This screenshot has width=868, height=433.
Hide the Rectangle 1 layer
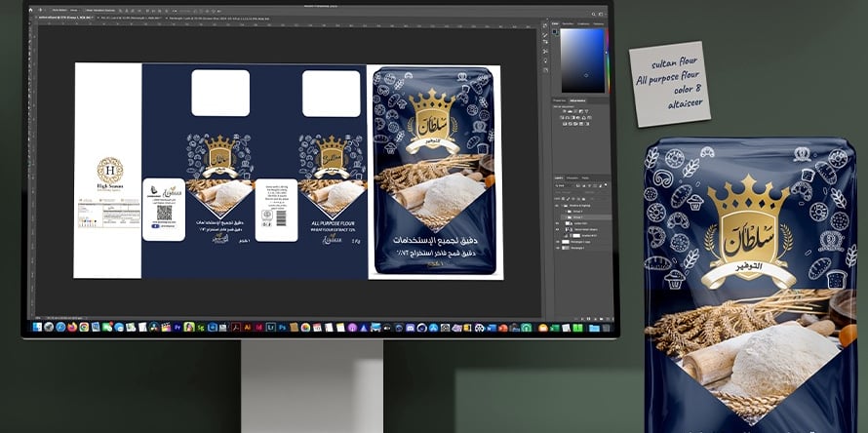tap(557, 248)
